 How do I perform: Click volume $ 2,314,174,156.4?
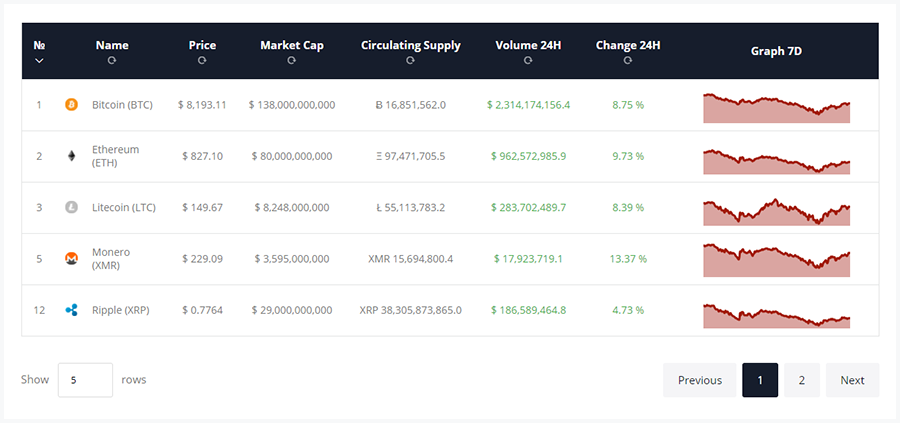point(528,105)
